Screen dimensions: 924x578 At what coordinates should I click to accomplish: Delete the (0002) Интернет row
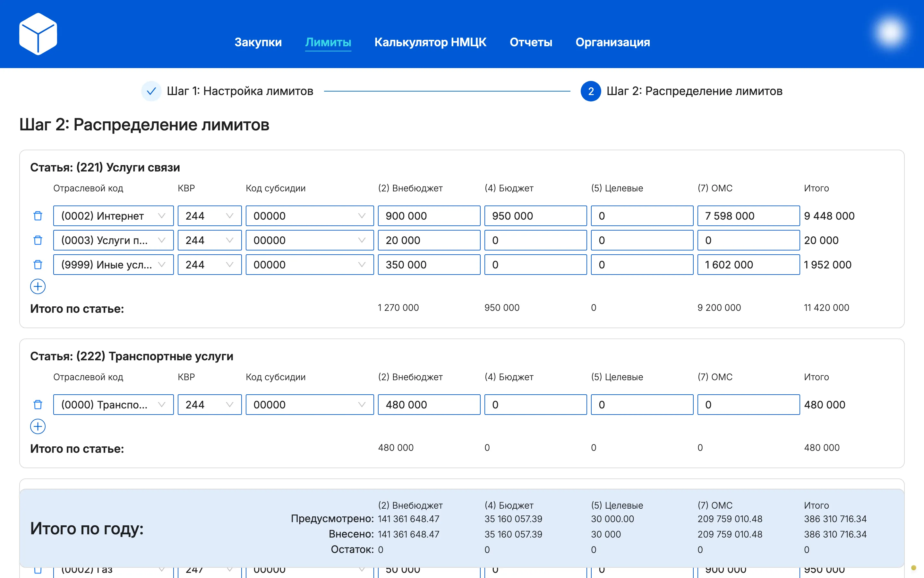point(38,215)
